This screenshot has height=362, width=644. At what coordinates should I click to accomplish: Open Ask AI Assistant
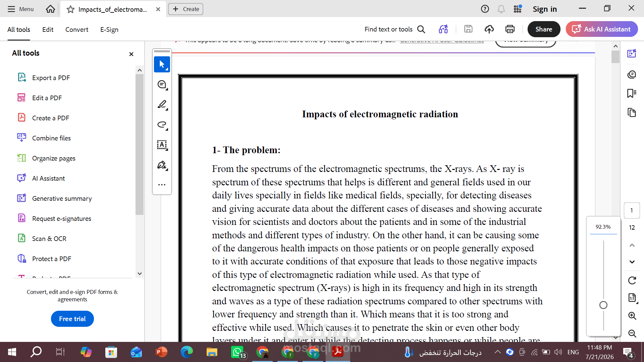tap(602, 29)
